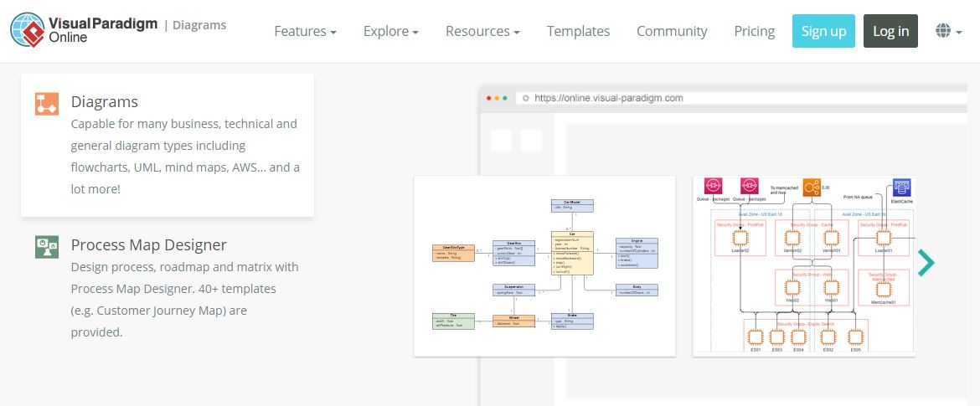Screen dimensions: 980x406
Task: Open the Pricing page
Action: point(755,31)
